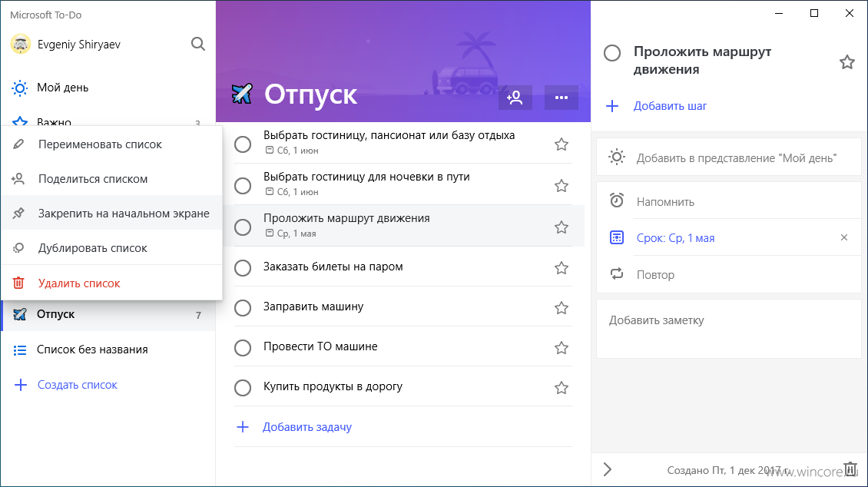The height and width of the screenshot is (487, 868).
Task: Choose 'Переименовать список' from context menu
Action: coord(112,144)
